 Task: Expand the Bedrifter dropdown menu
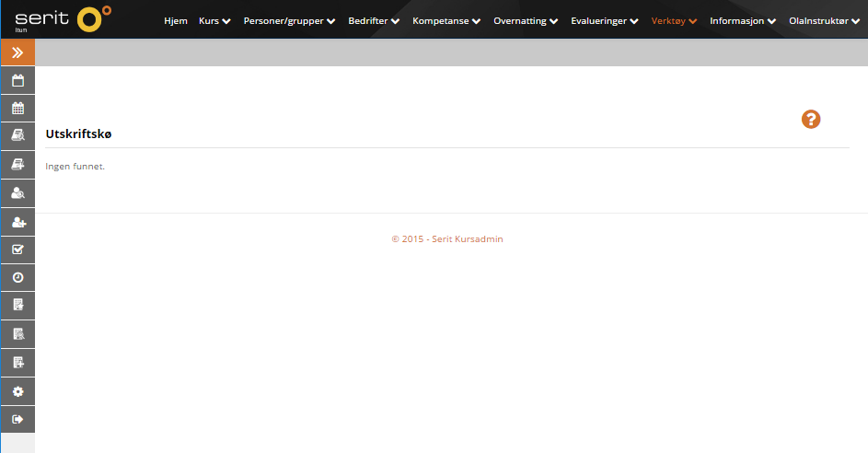pos(374,20)
